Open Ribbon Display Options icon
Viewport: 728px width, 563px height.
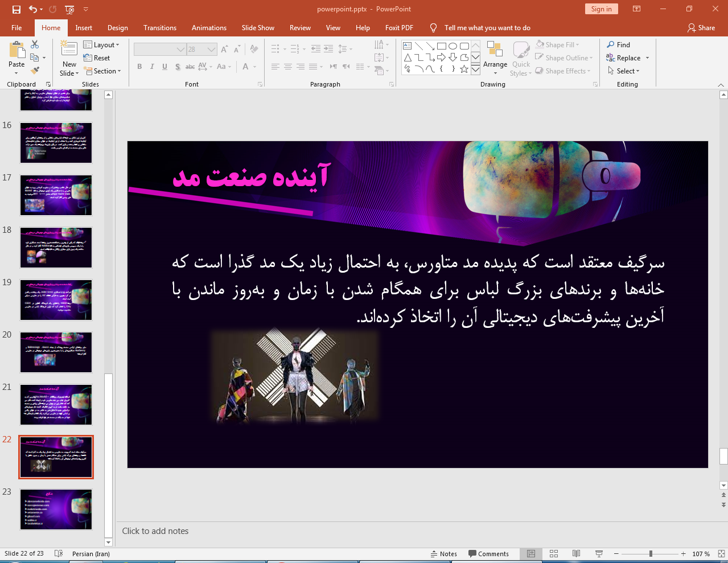click(x=637, y=9)
